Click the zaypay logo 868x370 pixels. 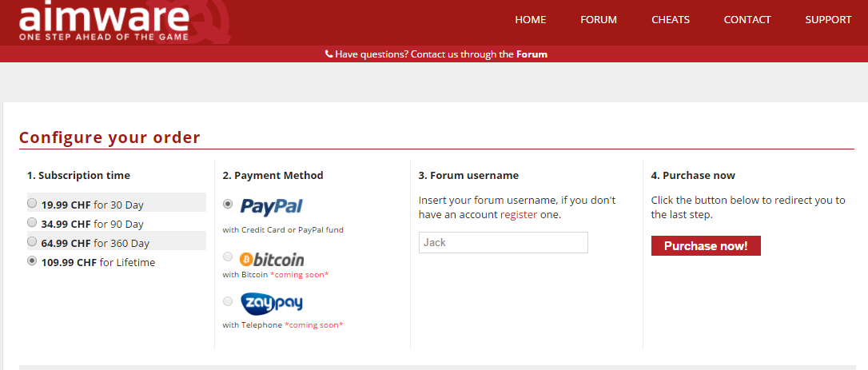[x=271, y=303]
